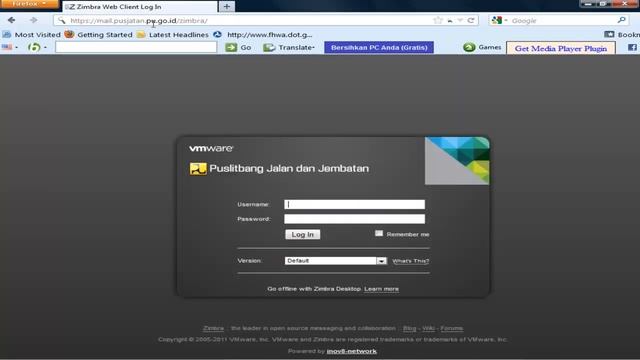Go back with the back arrow
The image size is (640, 360).
11,20
